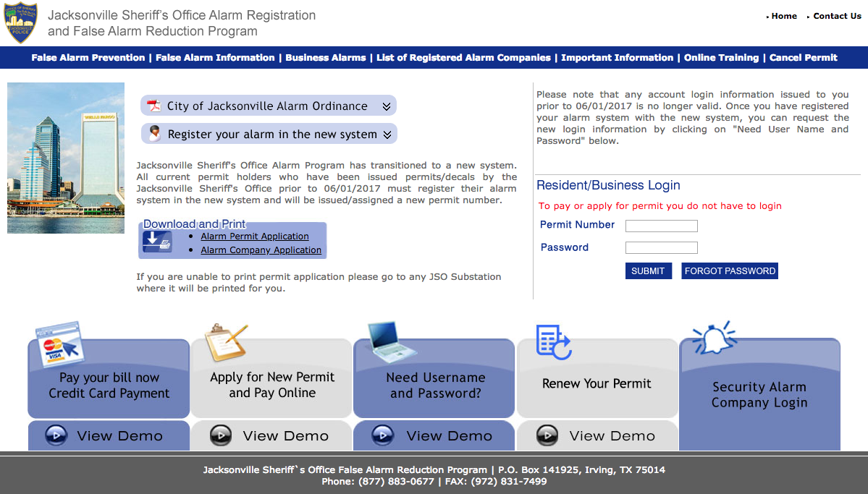Open Important Information menu item
The image size is (868, 494).
coord(618,58)
